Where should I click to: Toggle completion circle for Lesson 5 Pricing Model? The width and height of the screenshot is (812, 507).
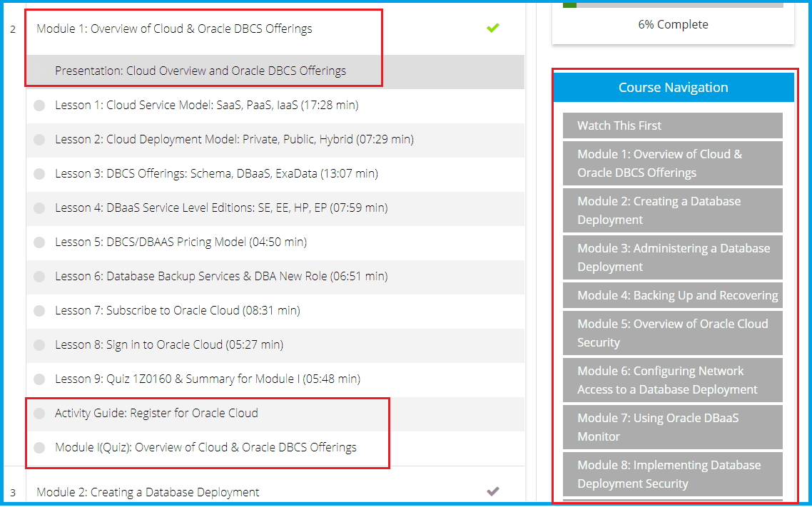[39, 242]
